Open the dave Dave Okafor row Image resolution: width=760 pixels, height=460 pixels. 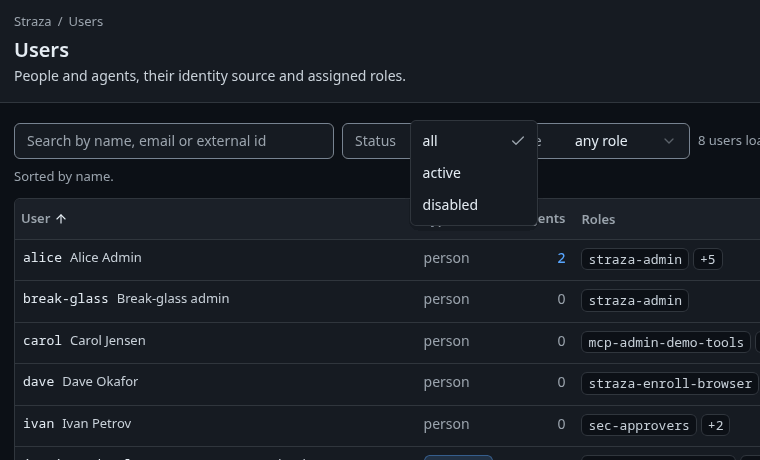387,384
